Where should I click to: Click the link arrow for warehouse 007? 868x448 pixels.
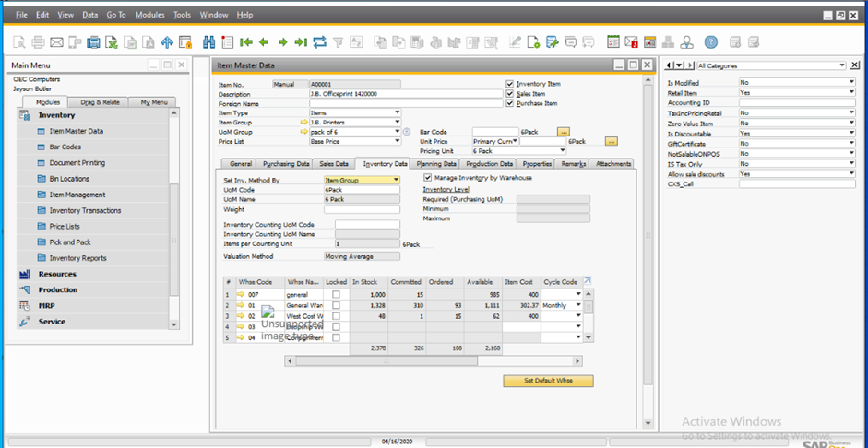pyautogui.click(x=241, y=295)
